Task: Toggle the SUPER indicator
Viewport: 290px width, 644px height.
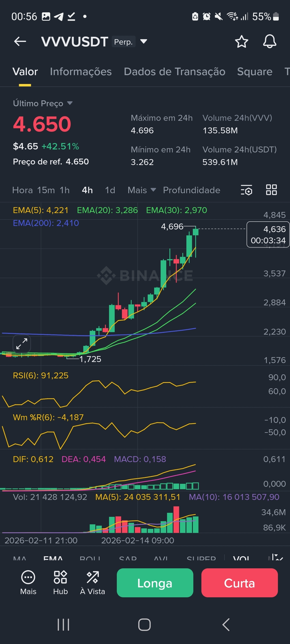Action: click(201, 558)
